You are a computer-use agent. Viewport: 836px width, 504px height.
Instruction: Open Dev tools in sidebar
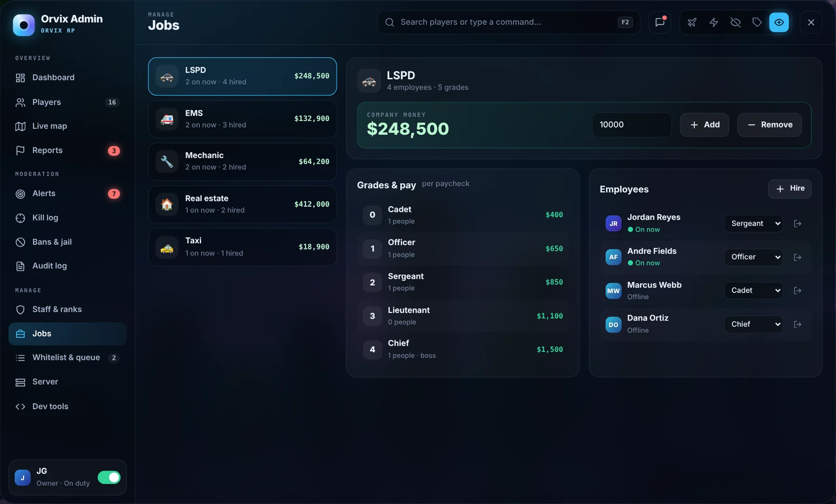(x=67, y=406)
